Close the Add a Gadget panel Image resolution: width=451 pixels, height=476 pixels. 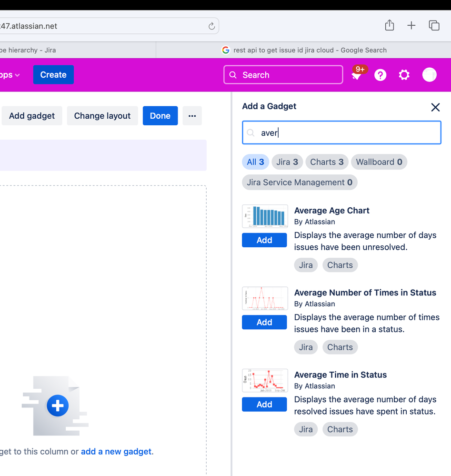pos(435,107)
